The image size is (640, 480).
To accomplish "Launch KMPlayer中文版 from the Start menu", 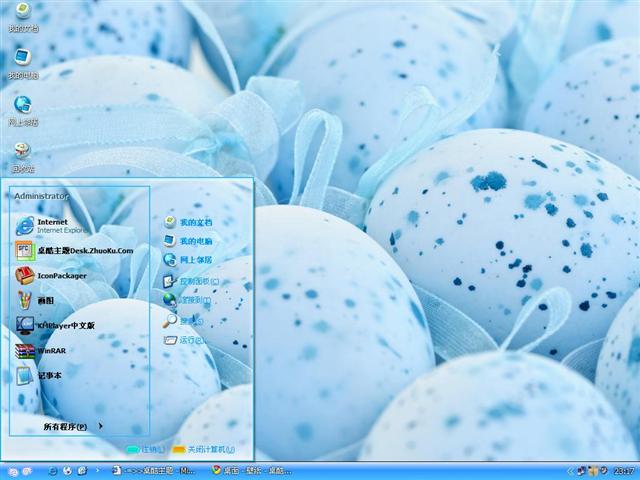I will [x=55, y=325].
